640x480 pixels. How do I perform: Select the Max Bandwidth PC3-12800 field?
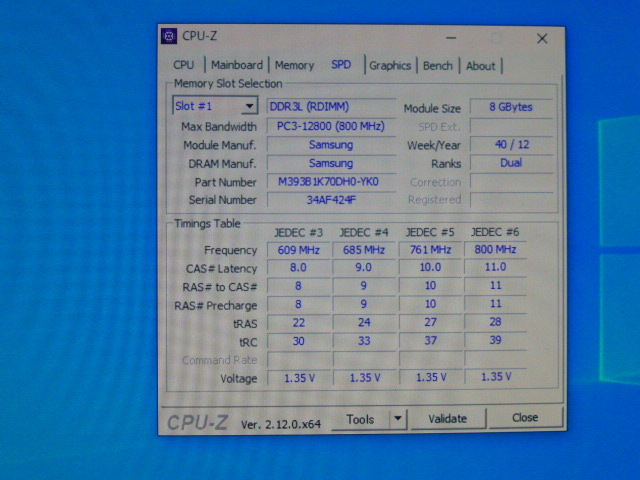(329, 126)
